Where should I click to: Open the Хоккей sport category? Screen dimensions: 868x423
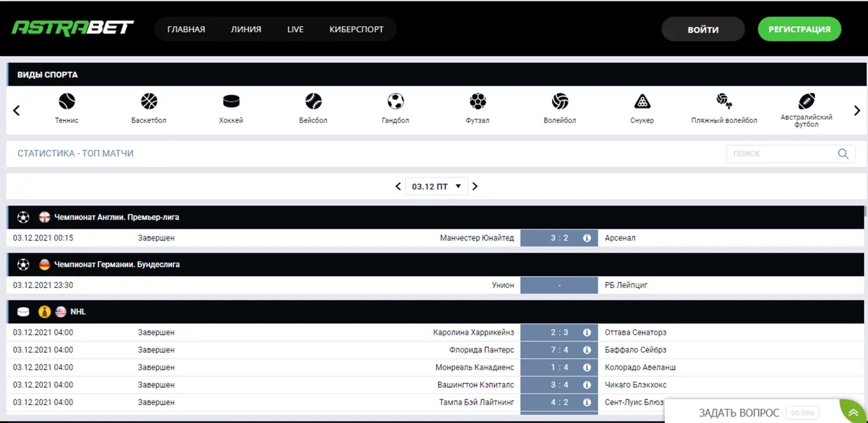click(231, 101)
